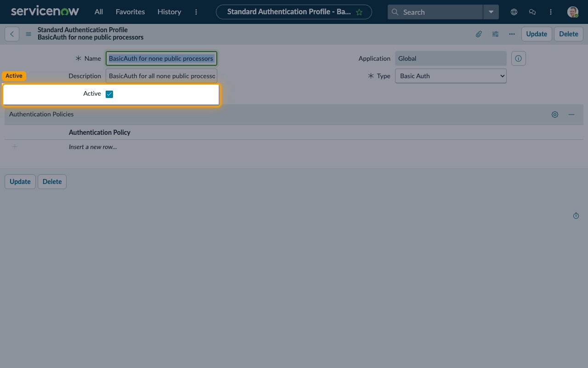Image resolution: width=588 pixels, height=368 pixels.
Task: Show application info icon next to Global
Action: (519, 58)
